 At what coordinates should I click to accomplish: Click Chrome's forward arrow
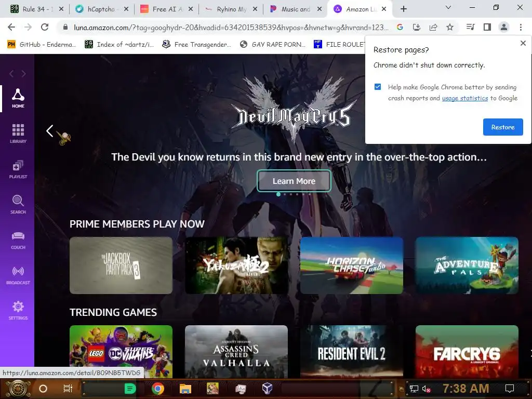click(28, 27)
